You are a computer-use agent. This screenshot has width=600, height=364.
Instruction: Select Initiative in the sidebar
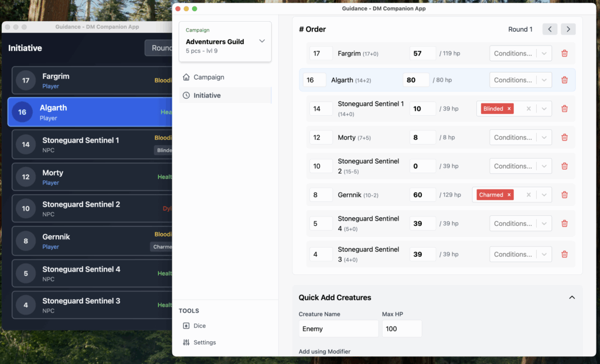click(225, 95)
